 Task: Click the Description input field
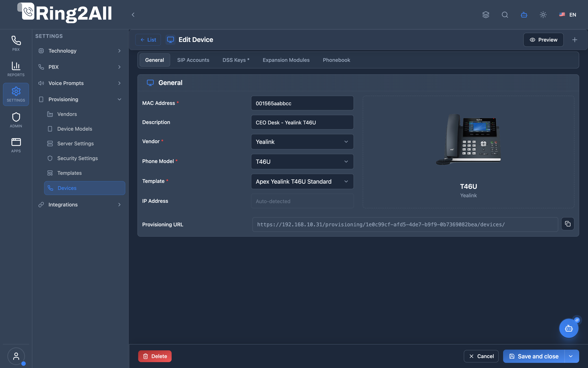[x=302, y=122]
